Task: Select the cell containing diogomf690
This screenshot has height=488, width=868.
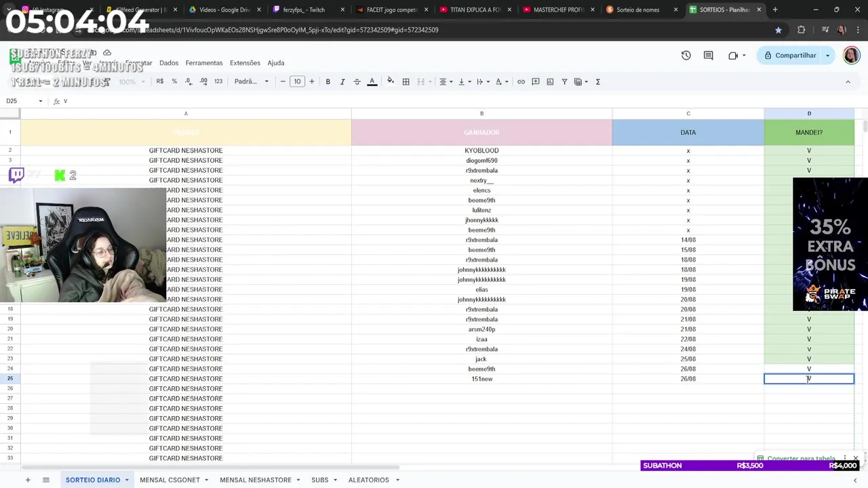Action: click(481, 161)
